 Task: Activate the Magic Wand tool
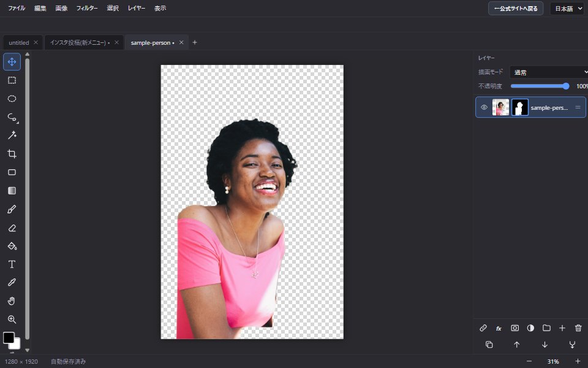tap(12, 135)
